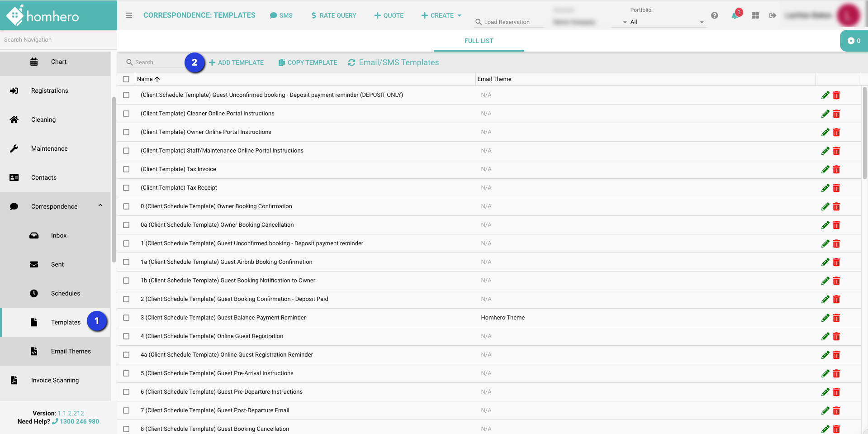The image size is (868, 434).
Task: Click the logout arrow icon
Action: [x=773, y=15]
